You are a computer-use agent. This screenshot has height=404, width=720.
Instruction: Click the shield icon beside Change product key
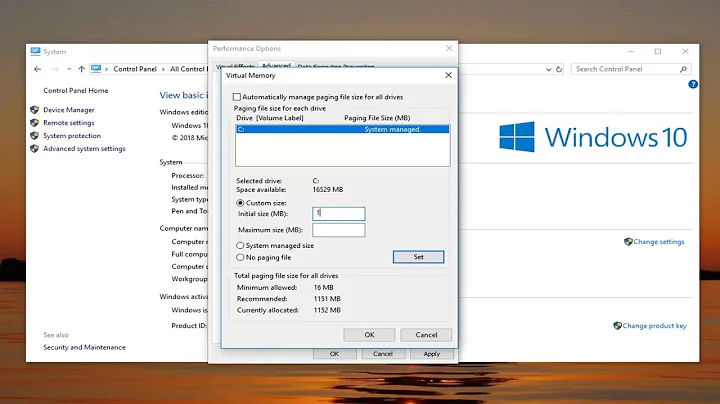pyautogui.click(x=617, y=325)
